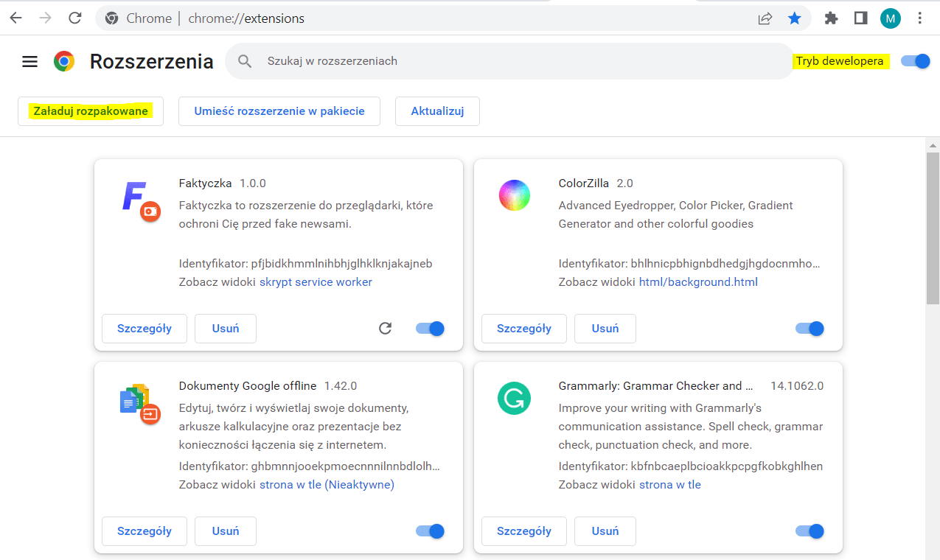Click Grammarly version 14.1062.0
The height and width of the screenshot is (560, 940).
(797, 386)
